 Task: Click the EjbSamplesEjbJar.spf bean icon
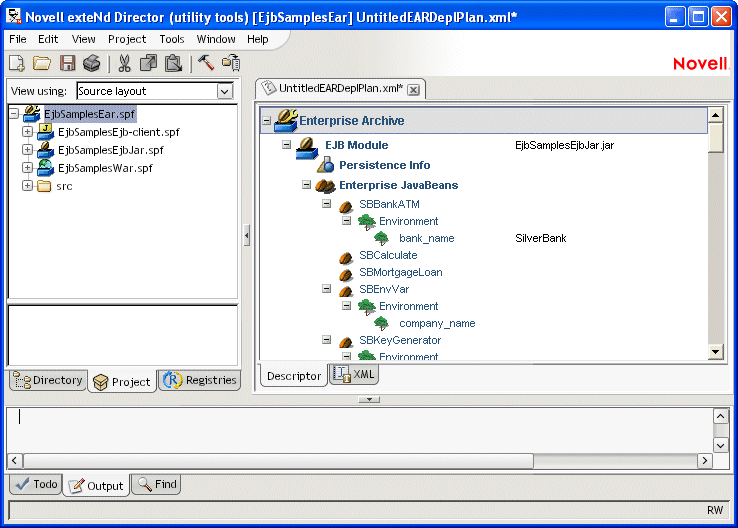46,150
